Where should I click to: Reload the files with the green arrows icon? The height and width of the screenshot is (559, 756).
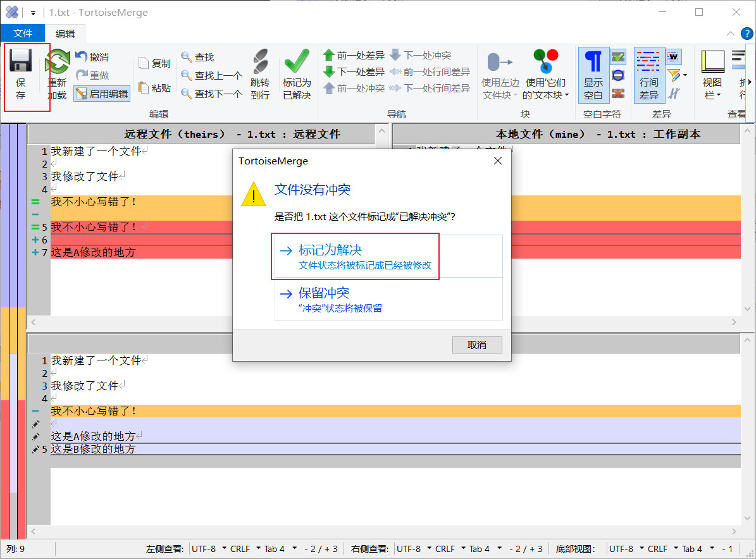(x=57, y=75)
